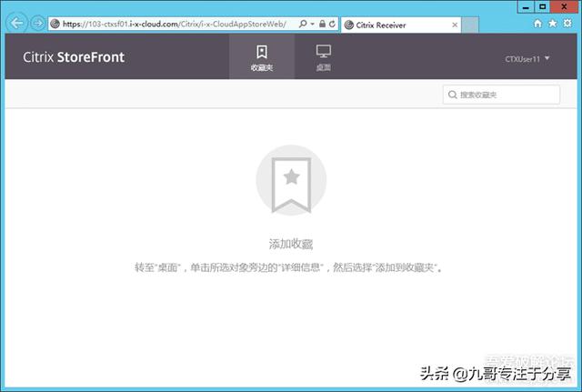The image size is (582, 392).
Task: Click the browser Forward arrow button
Action: [x=37, y=23]
